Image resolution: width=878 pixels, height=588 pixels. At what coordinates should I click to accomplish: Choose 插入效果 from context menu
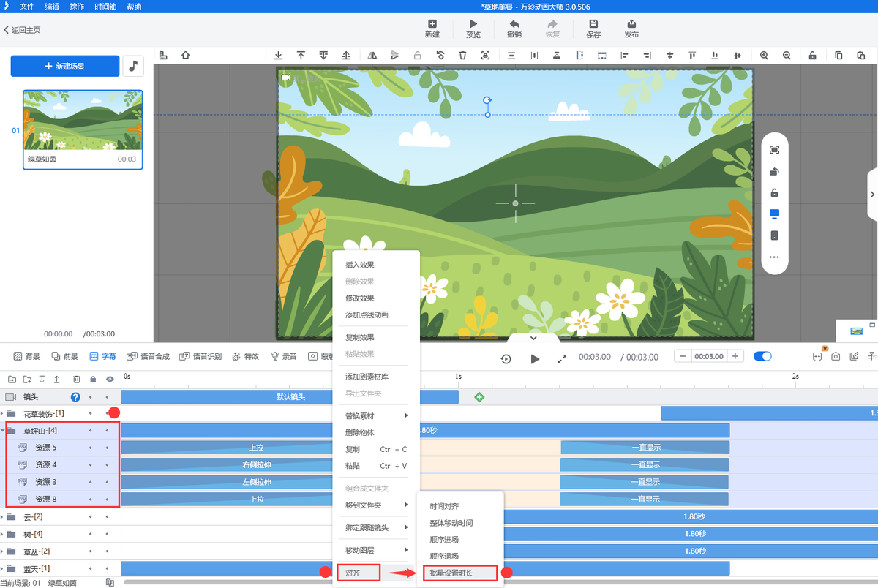[x=359, y=265]
